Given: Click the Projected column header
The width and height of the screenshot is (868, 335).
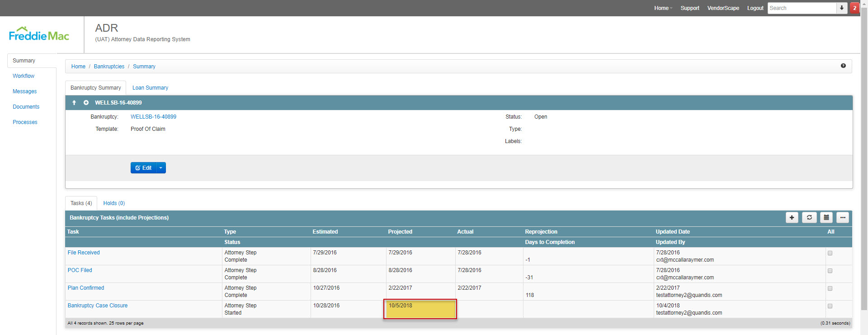Looking at the screenshot, I should pyautogui.click(x=400, y=232).
